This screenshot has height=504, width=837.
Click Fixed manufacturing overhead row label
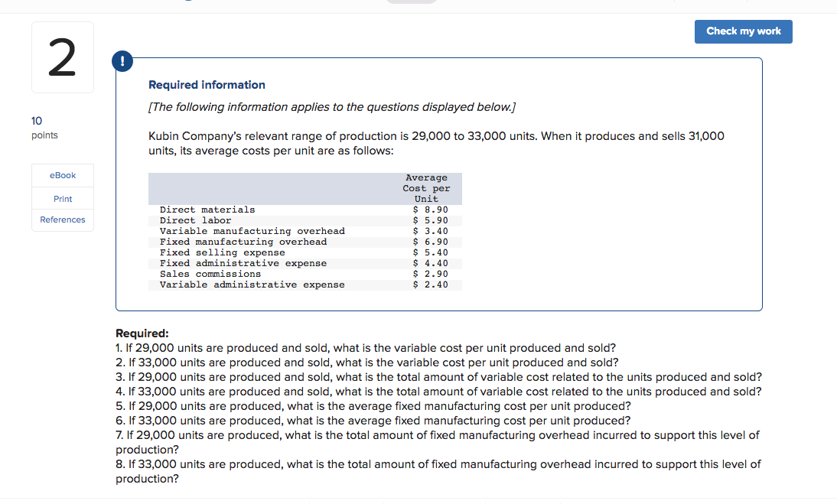point(243,242)
